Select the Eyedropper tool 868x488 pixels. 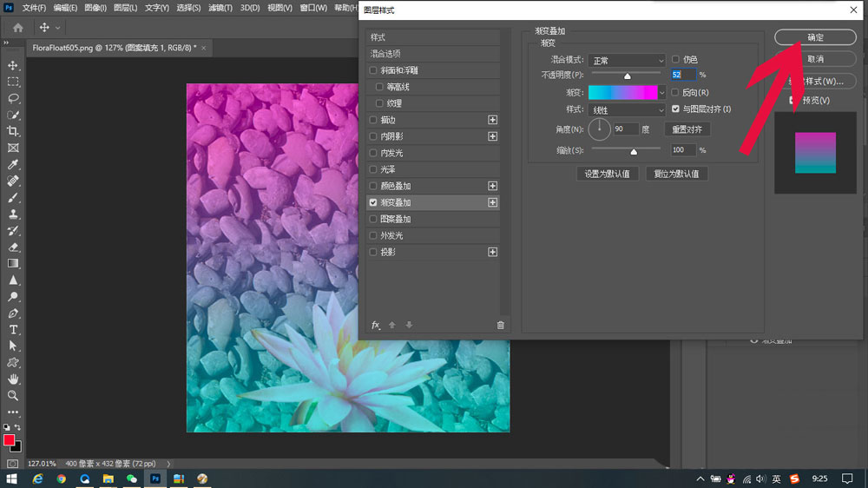[13, 164]
